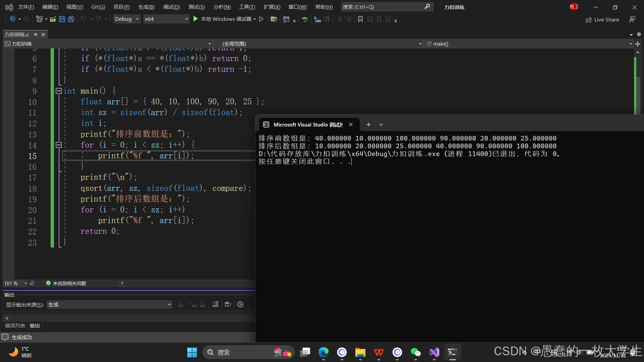Click the open file folder icon
Screen dimensions: 644x362
53,19
